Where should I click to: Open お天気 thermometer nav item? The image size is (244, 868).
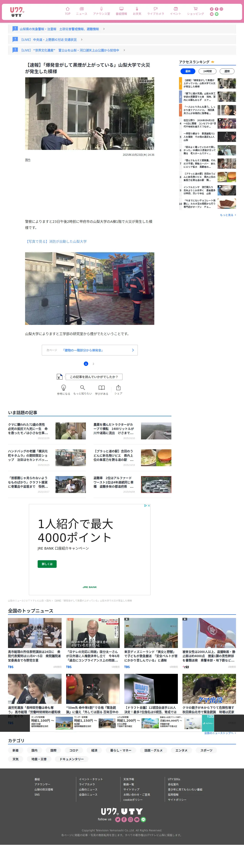[137, 11]
